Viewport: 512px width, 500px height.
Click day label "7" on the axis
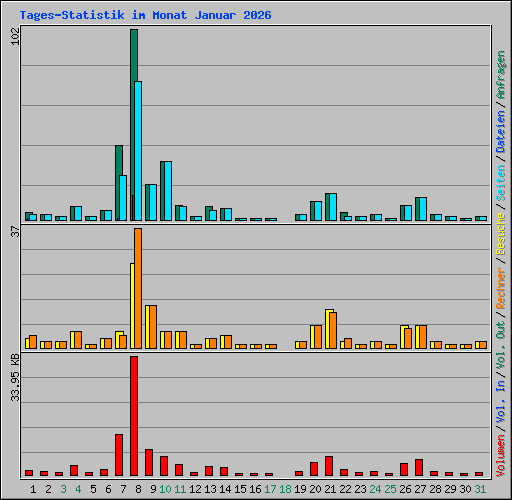tap(123, 489)
